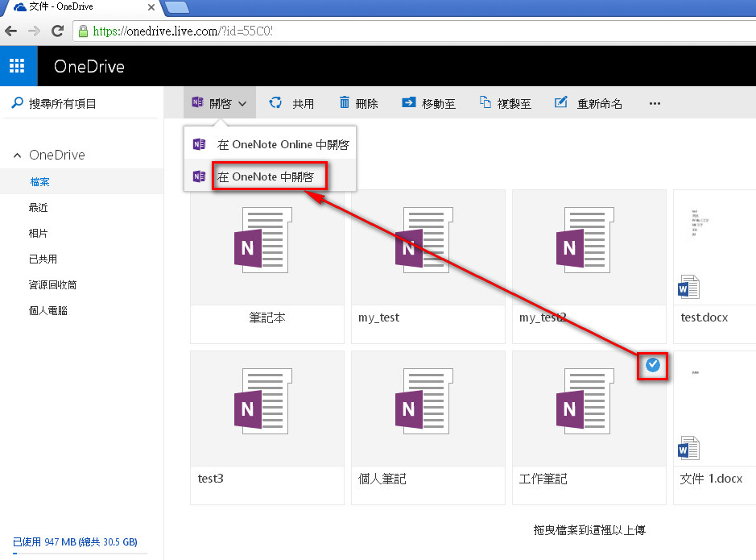Screen dimensions: 756x560
Task: Uncheck the 工作筆記 selection checkmark
Action: pos(653,365)
